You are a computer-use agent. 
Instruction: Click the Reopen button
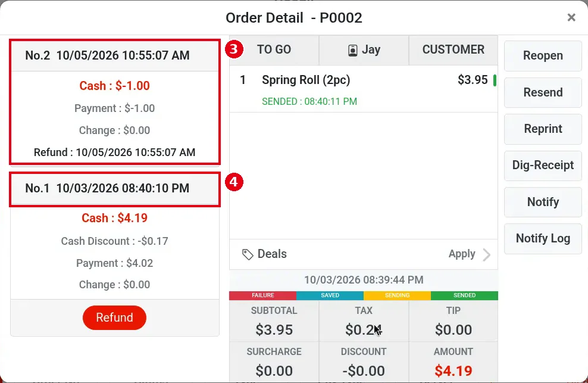click(543, 55)
